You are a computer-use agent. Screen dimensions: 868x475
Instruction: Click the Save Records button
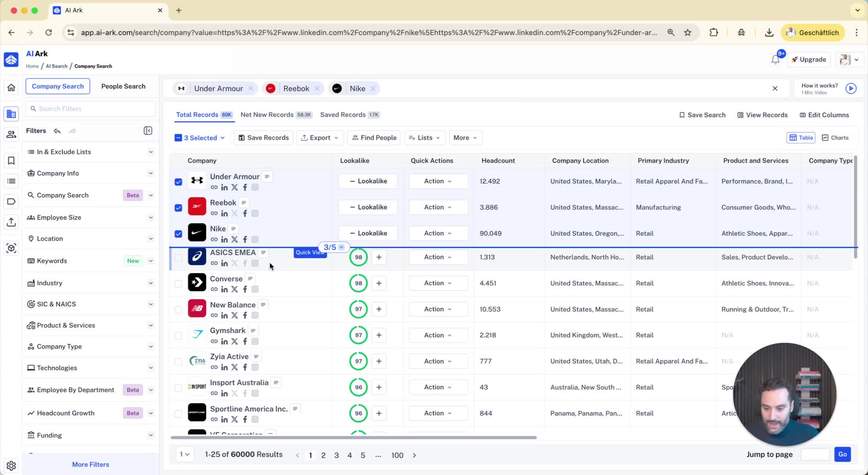click(263, 138)
